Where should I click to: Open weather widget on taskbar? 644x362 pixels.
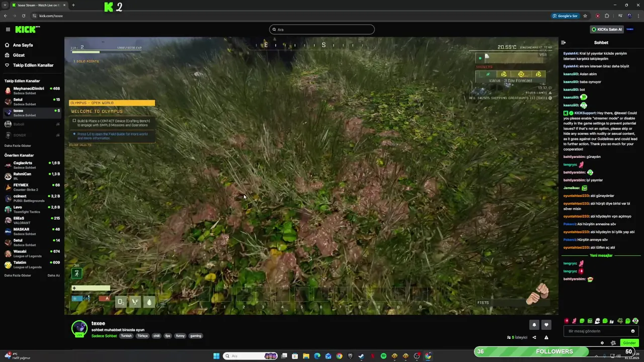[x=18, y=356]
